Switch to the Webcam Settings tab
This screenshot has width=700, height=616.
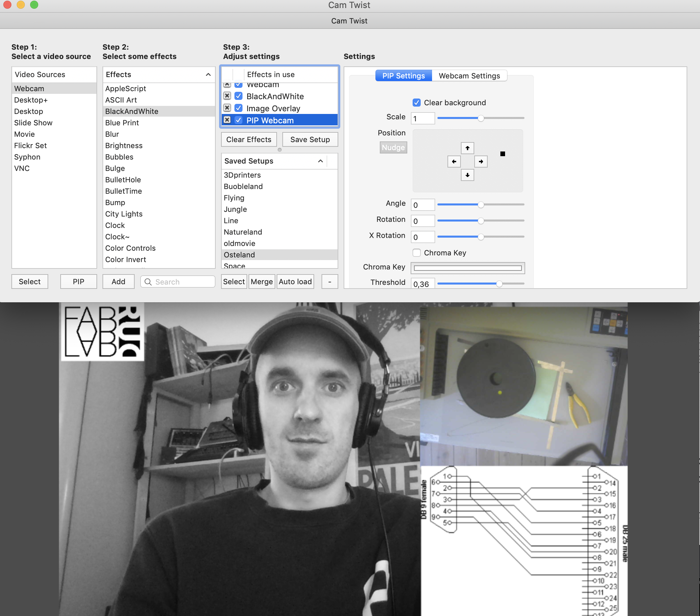click(470, 76)
